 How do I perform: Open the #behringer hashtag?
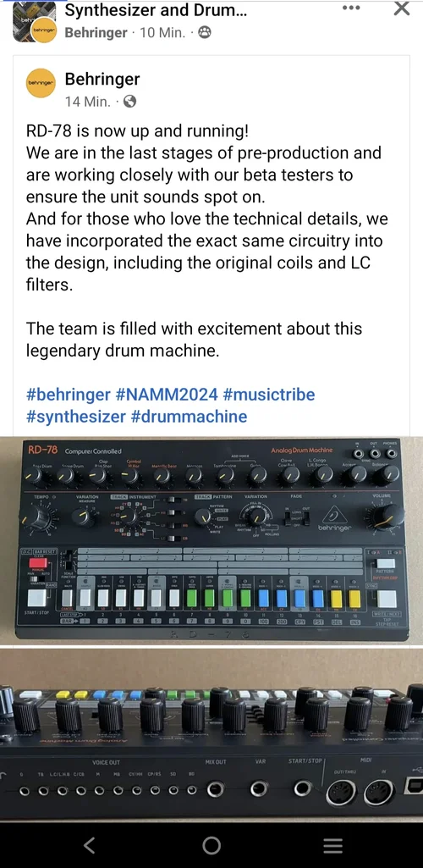click(x=69, y=395)
